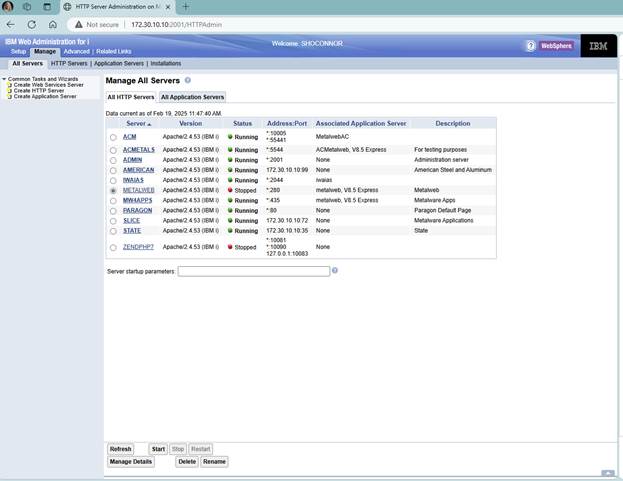The image size is (623, 481).
Task: Switch to HTTP Servers subtab
Action: (69, 64)
